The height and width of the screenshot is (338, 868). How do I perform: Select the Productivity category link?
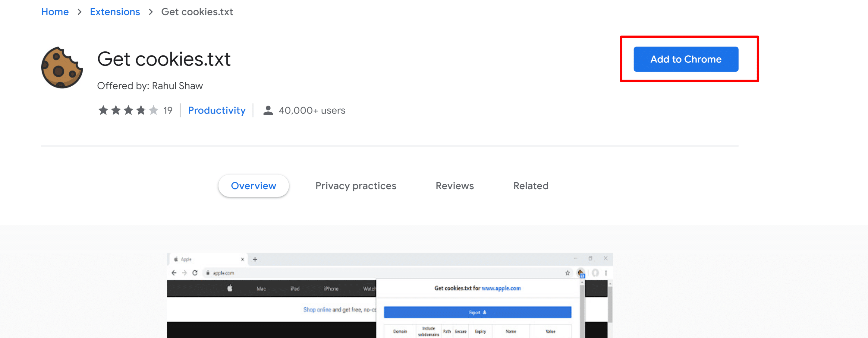[x=217, y=110]
